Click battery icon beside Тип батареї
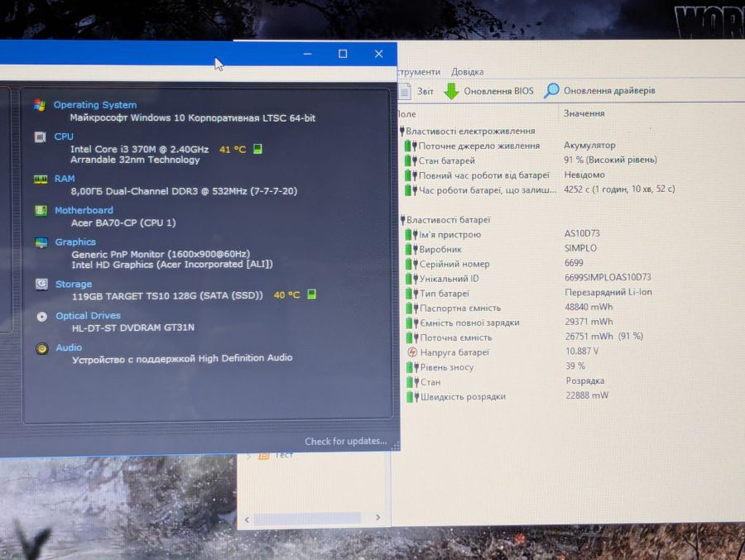This screenshot has height=560, width=745. (x=412, y=294)
